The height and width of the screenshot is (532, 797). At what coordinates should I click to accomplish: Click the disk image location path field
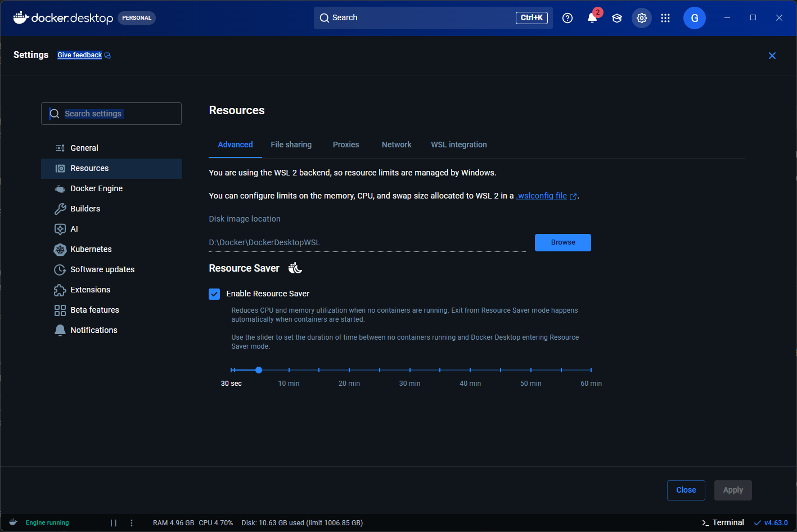pos(367,242)
